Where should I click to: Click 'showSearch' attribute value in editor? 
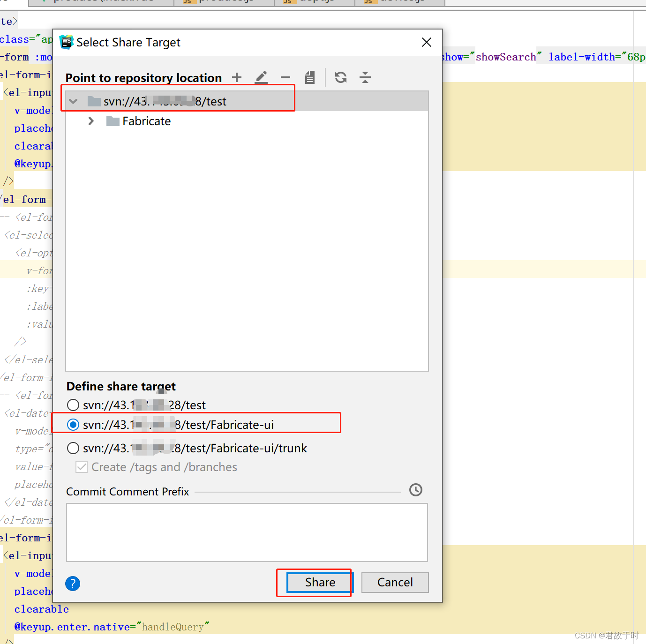pyautogui.click(x=506, y=57)
